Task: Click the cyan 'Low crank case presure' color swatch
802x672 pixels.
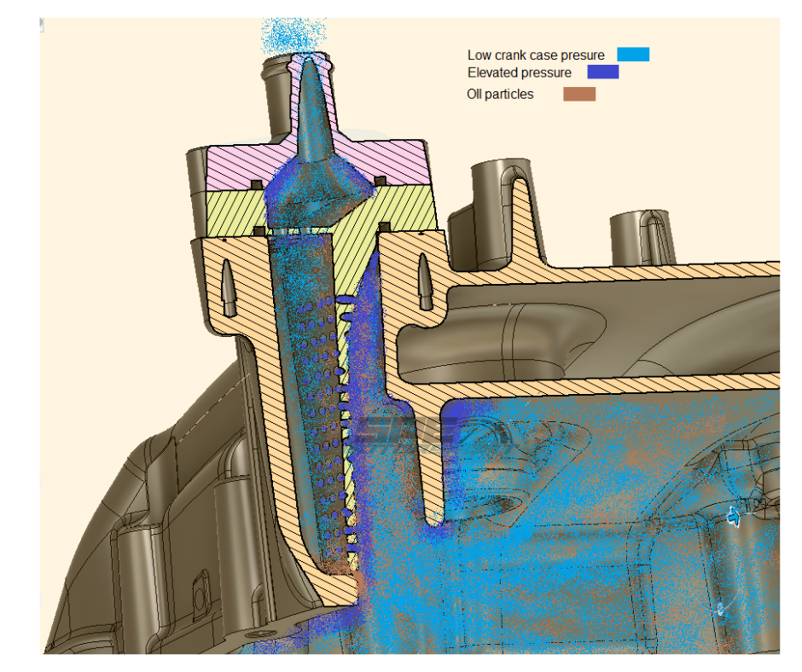Action: pyautogui.click(x=633, y=54)
